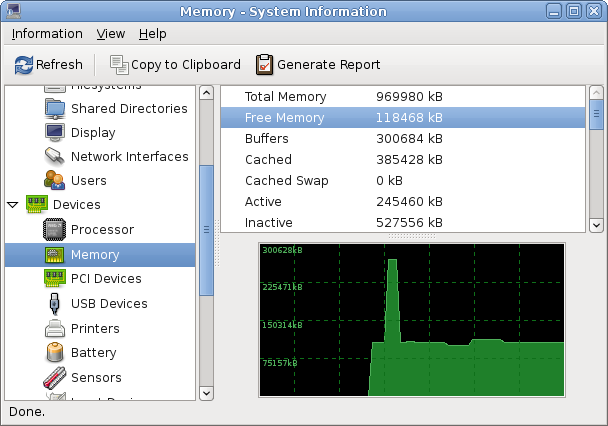608x426 pixels.
Task: Click the memory usage graph
Action: click(x=411, y=319)
